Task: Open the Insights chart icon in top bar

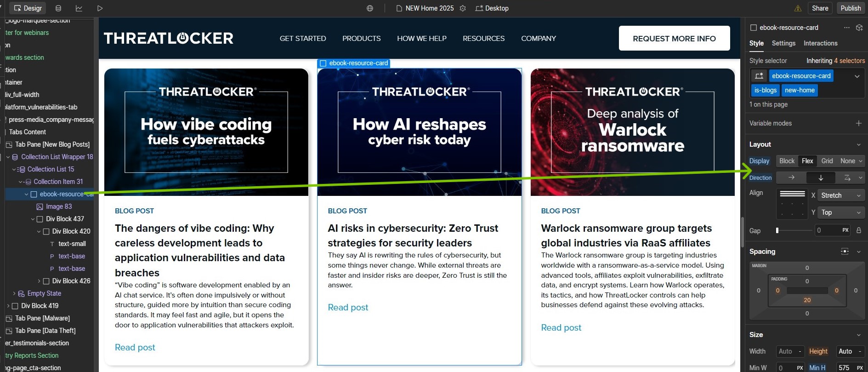Action: pos(79,8)
